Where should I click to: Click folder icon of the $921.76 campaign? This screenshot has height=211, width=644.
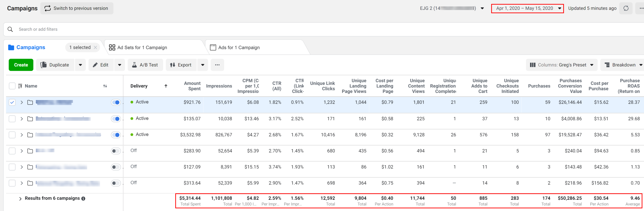30,102
